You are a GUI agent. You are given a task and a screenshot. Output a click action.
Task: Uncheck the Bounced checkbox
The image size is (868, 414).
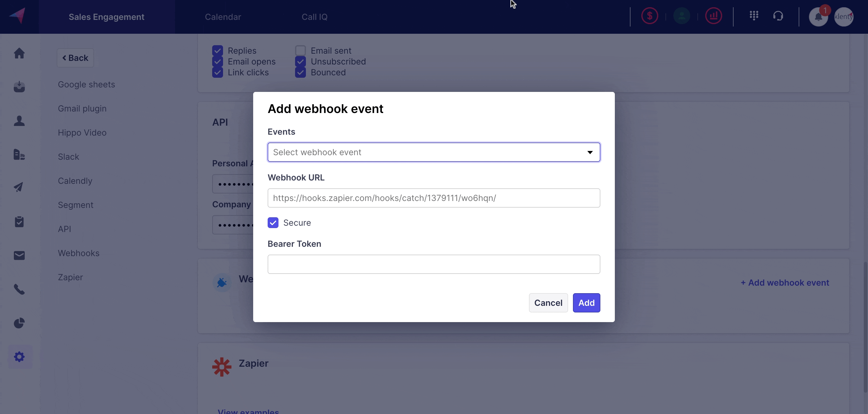point(300,72)
